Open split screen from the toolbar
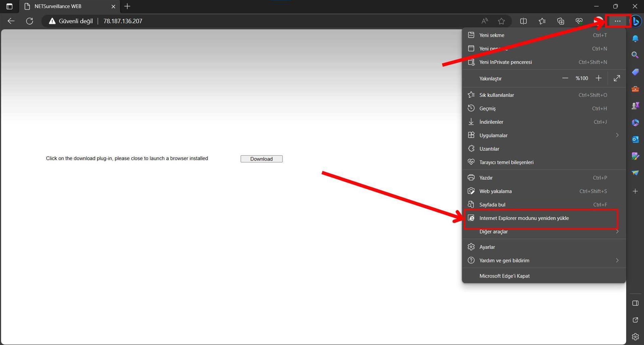Screen dimensions: 644x345 (x=523, y=21)
